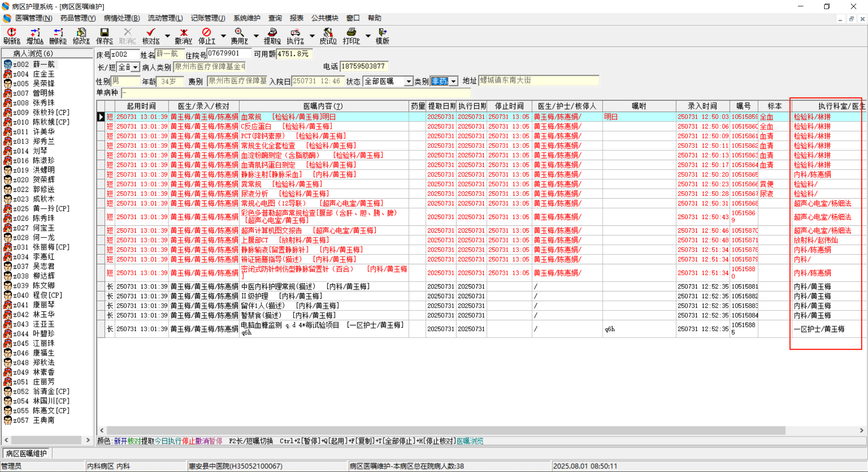868x472 pixels.
Task: Switch to the 病区医嘱维护 bottom tab
Action: (26, 453)
